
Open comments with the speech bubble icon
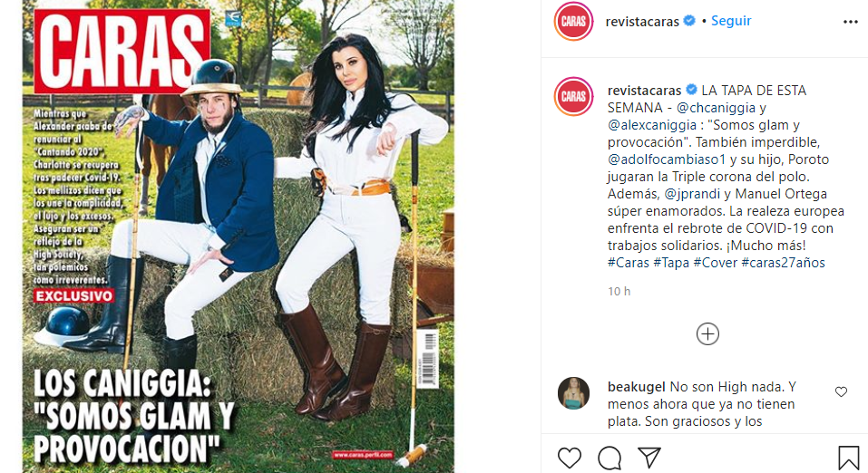[610, 458]
